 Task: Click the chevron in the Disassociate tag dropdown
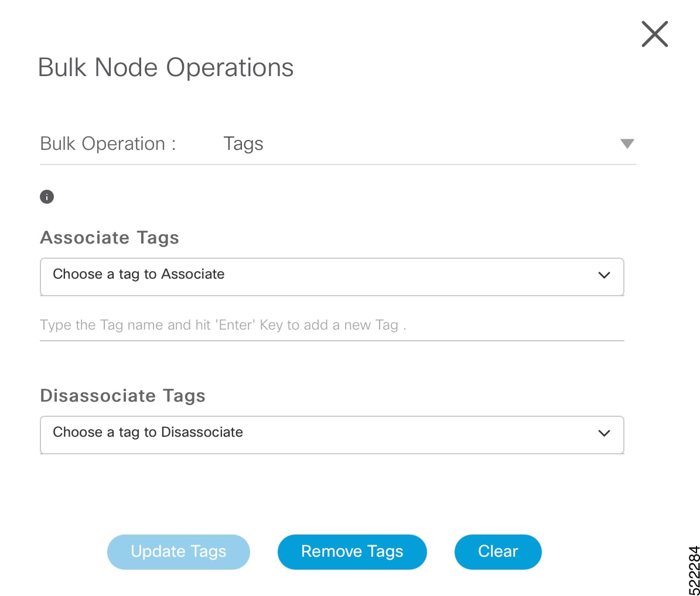pyautogui.click(x=604, y=433)
